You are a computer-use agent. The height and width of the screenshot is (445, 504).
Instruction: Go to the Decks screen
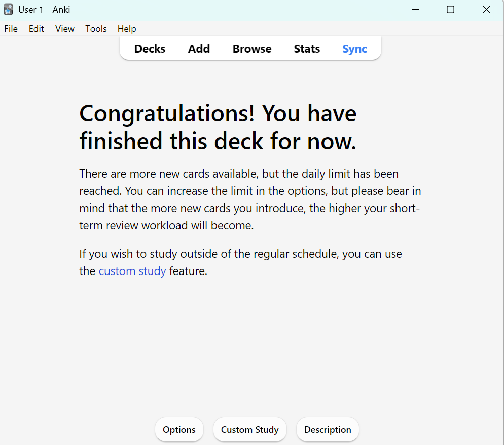click(x=150, y=49)
